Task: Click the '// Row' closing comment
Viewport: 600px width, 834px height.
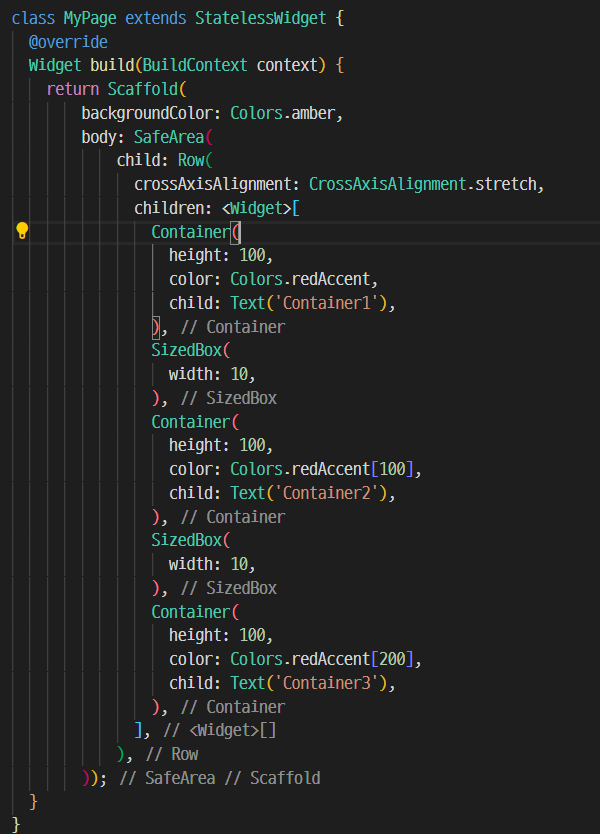Action: click(x=172, y=754)
